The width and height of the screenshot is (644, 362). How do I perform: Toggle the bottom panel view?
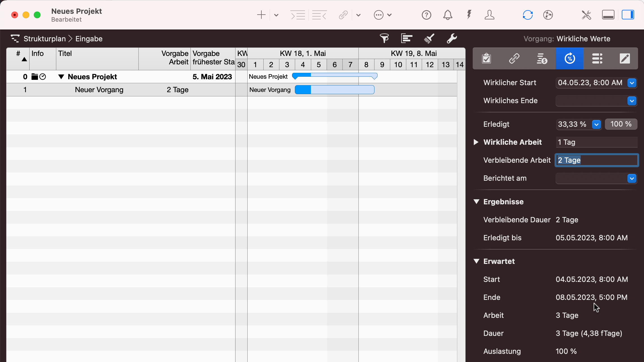tap(608, 15)
